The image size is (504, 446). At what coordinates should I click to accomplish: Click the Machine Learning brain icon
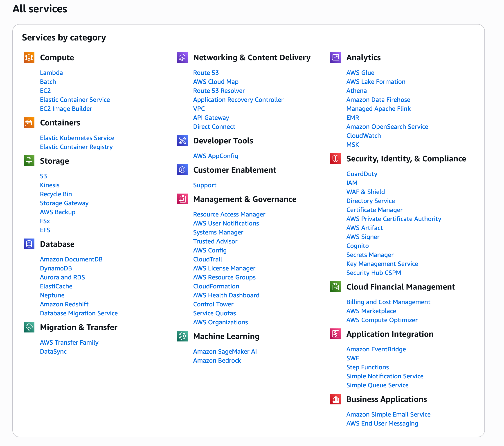pyautogui.click(x=182, y=336)
